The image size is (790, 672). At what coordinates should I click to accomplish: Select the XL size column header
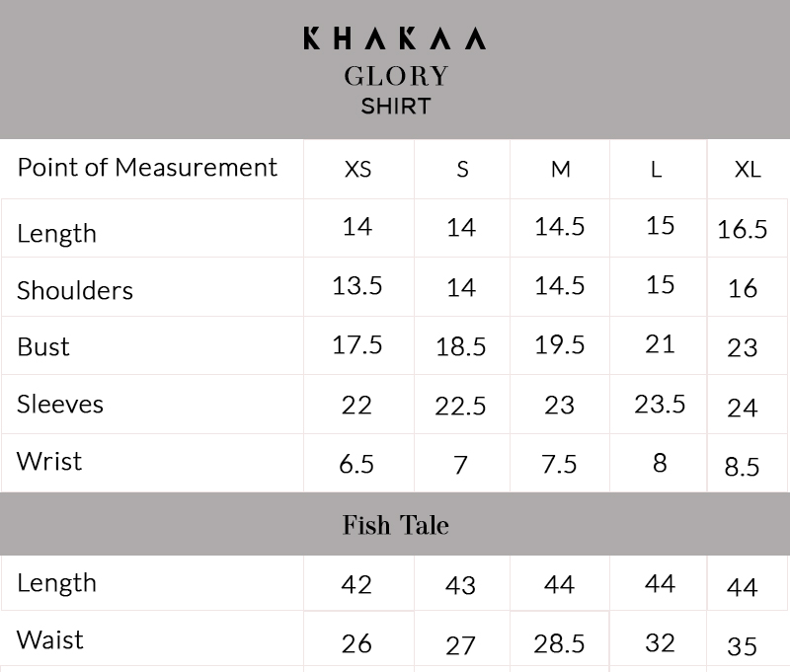tap(748, 170)
